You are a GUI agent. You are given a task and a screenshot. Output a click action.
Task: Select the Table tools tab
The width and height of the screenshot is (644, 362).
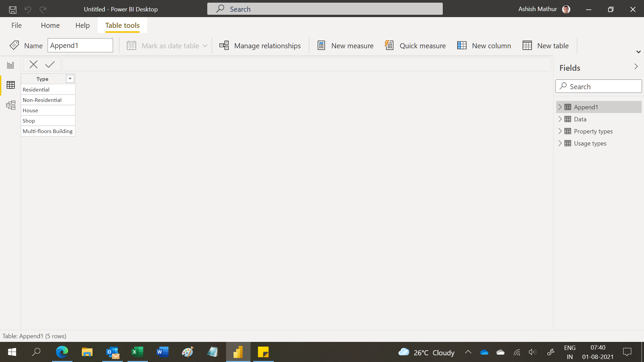click(122, 25)
